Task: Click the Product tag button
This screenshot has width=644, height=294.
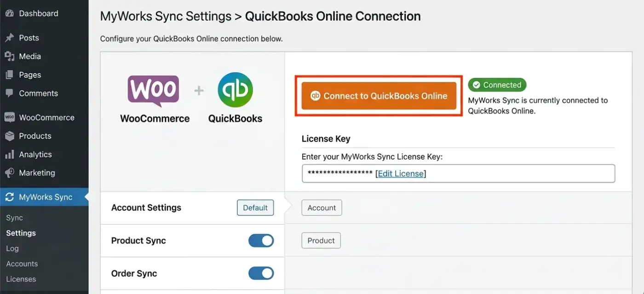Action: [x=321, y=240]
